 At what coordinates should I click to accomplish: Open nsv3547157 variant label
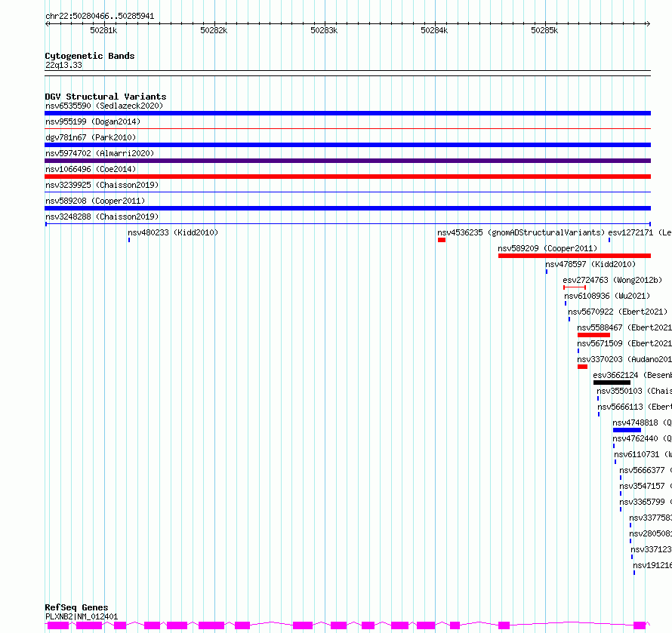(x=646, y=486)
